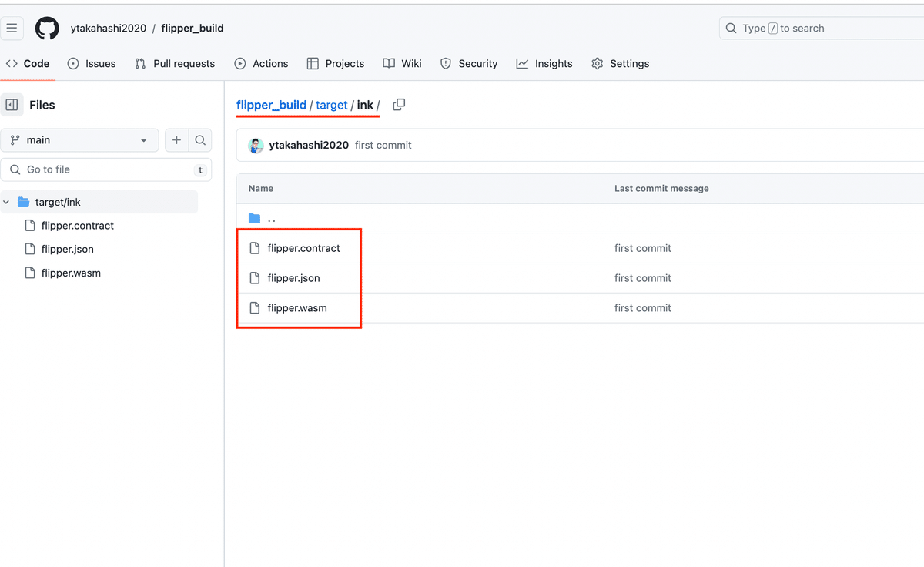Switch to the Insights tab
924x567 pixels.
click(x=544, y=64)
